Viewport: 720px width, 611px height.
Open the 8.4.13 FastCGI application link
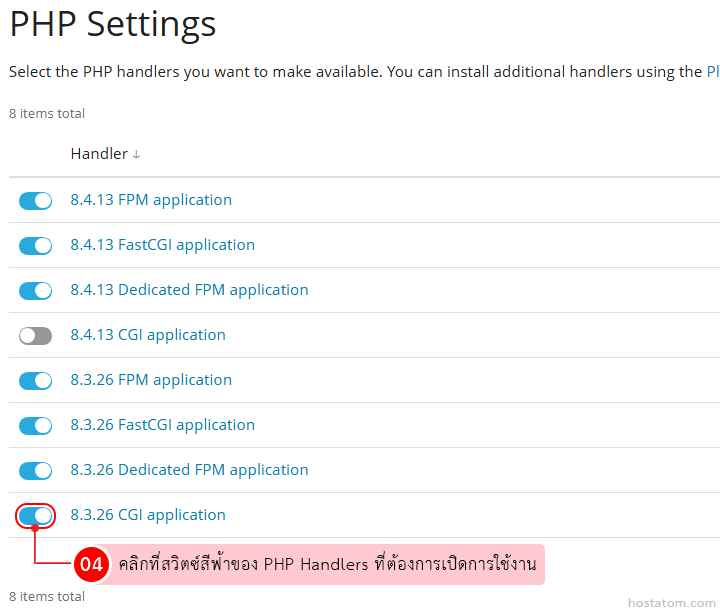162,245
